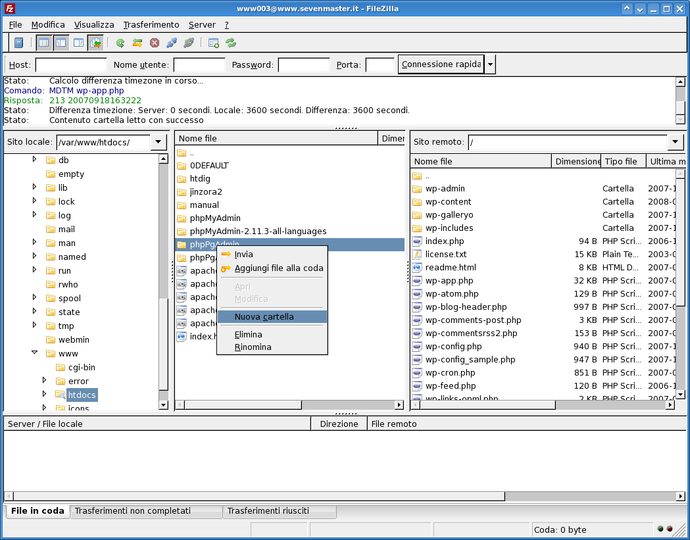Click the jinzora2 folder icon
This screenshot has width=690, height=540.
181,192
